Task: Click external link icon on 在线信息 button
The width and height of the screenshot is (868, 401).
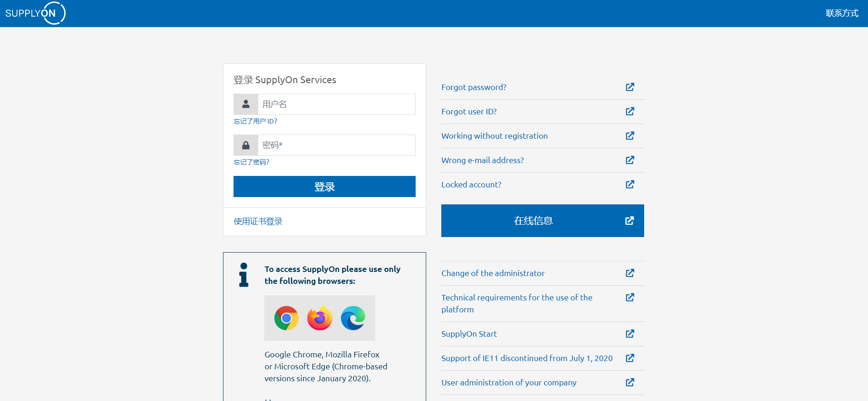Action: coord(629,220)
